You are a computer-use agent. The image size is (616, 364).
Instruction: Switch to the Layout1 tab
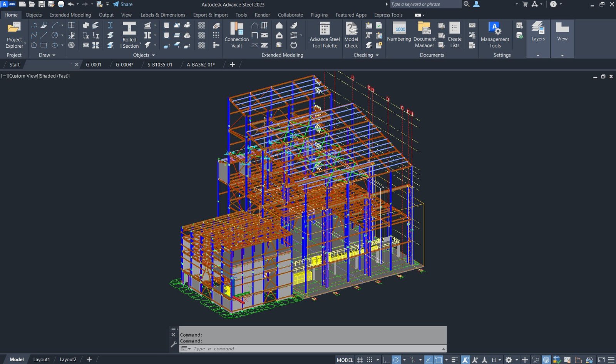(x=41, y=359)
